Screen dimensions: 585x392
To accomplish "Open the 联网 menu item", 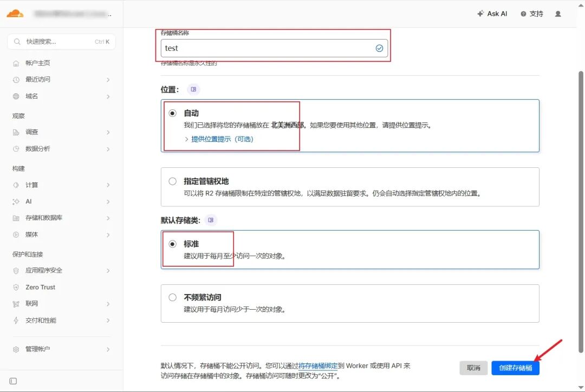I will (x=62, y=304).
